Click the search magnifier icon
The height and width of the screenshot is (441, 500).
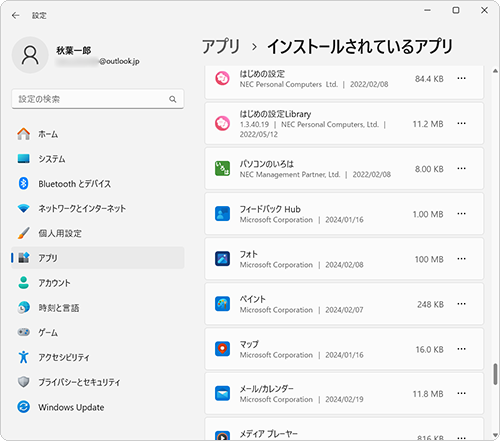pos(173,99)
